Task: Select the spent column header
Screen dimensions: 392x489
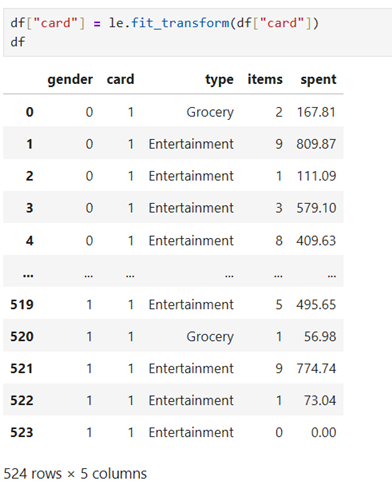Action: [x=318, y=80]
